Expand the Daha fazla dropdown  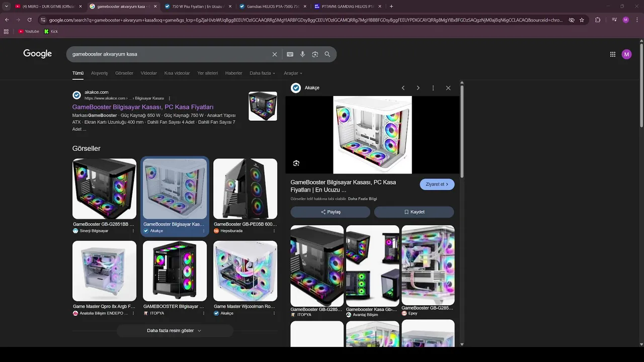coord(262,73)
